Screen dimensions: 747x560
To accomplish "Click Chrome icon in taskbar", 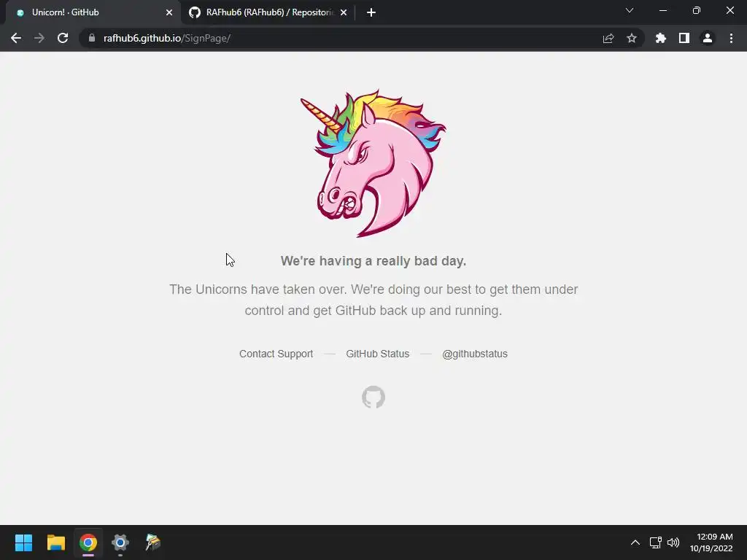I will 88,542.
